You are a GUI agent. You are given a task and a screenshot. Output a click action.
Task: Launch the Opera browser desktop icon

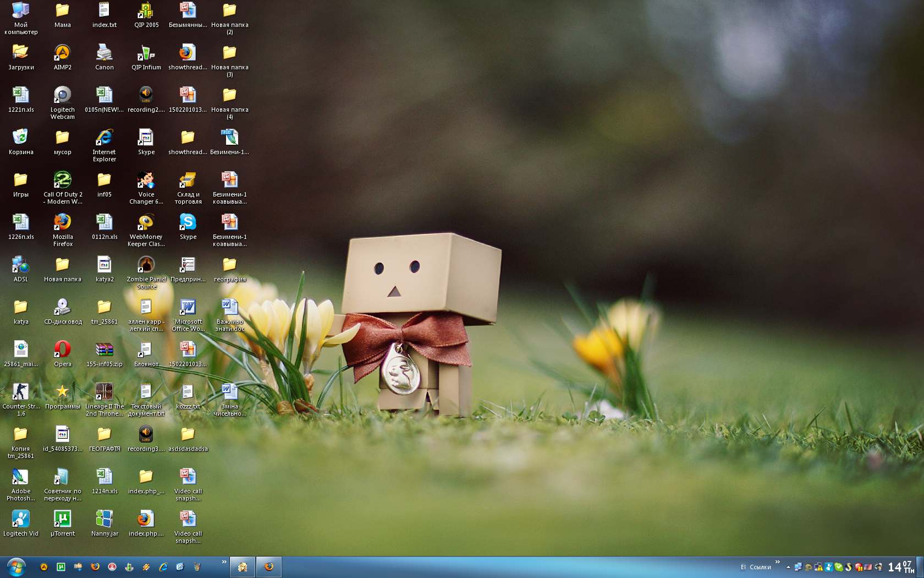coord(62,350)
